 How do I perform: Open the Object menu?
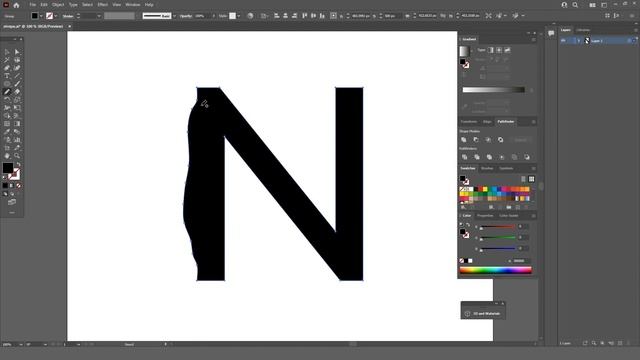(x=58, y=5)
